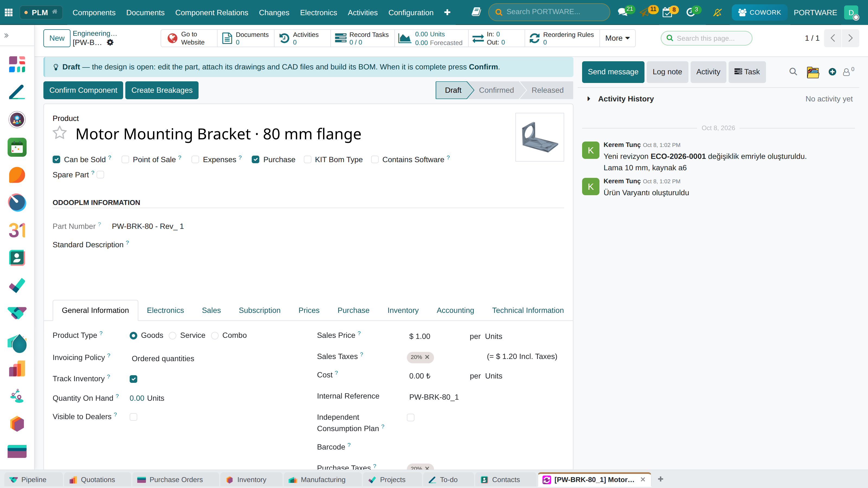
Task: Open the bracket product image thumbnail
Action: point(540,137)
